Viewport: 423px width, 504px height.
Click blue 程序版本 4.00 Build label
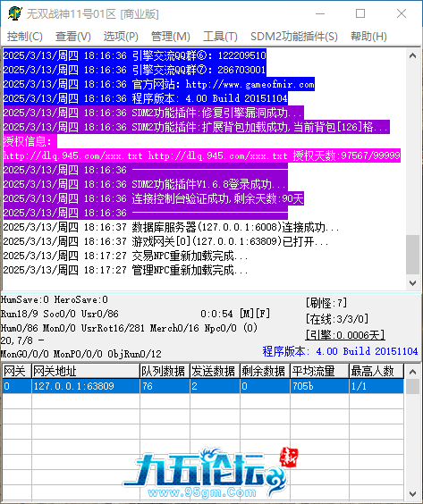pyautogui.click(x=340, y=351)
